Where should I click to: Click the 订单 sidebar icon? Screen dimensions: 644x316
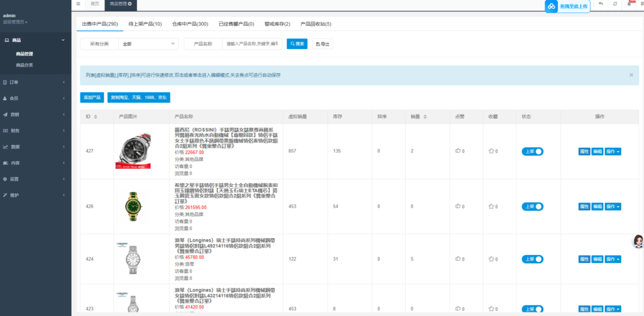[x=5, y=82]
